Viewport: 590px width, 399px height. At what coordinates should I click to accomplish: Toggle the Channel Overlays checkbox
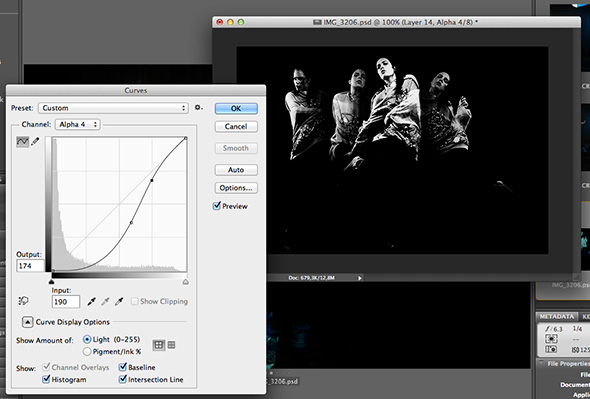(x=46, y=367)
